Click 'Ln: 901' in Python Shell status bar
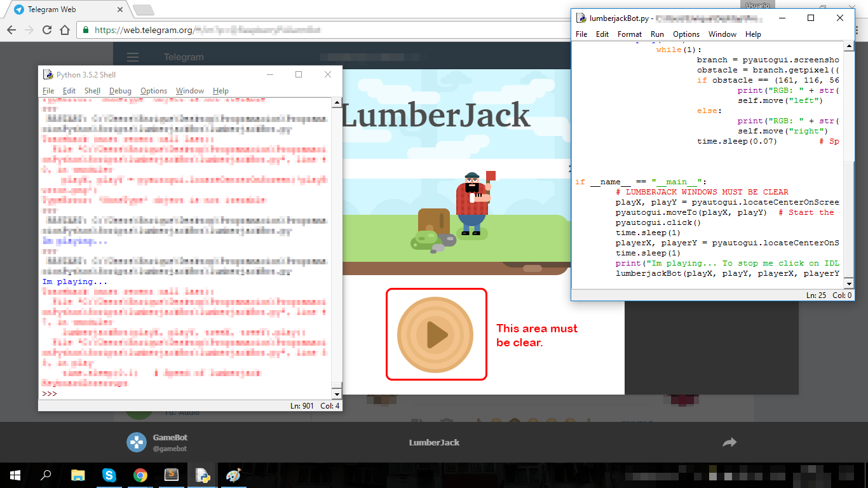868x488 pixels. (x=302, y=405)
